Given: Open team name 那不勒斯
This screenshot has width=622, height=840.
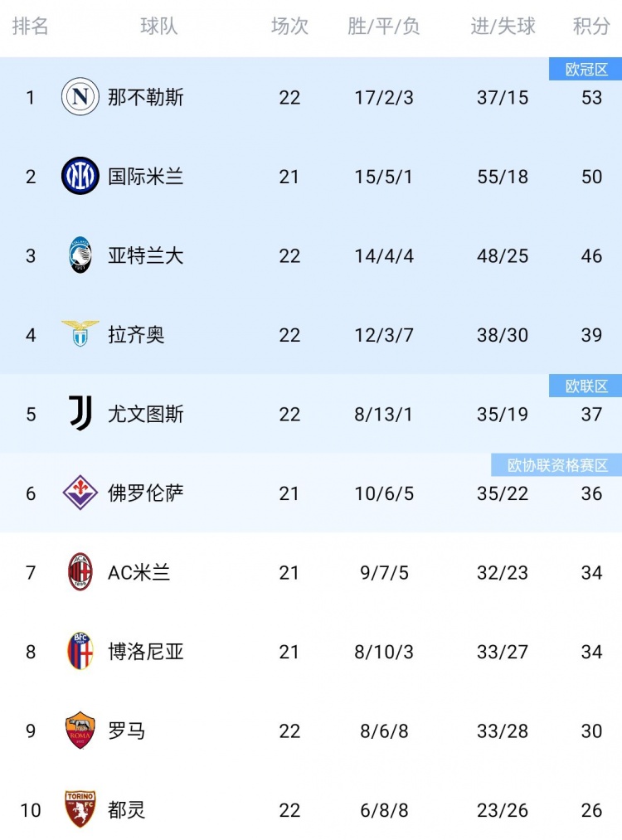Looking at the screenshot, I should [x=146, y=97].
